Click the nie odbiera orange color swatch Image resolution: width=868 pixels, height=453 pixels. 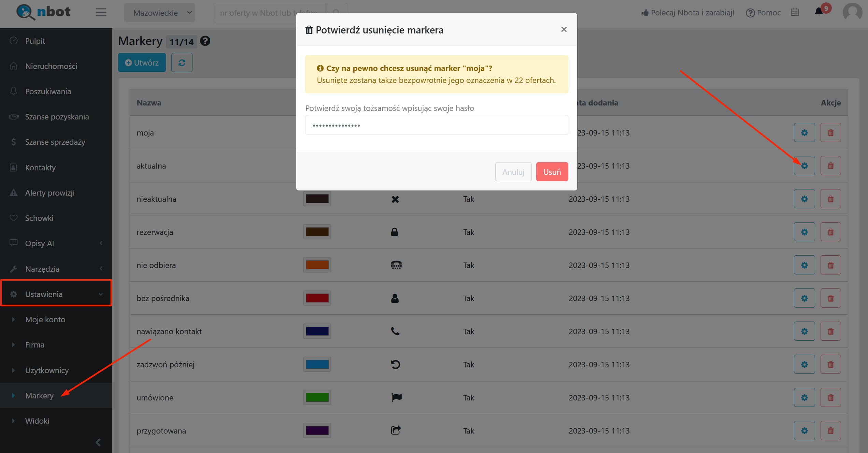317,265
